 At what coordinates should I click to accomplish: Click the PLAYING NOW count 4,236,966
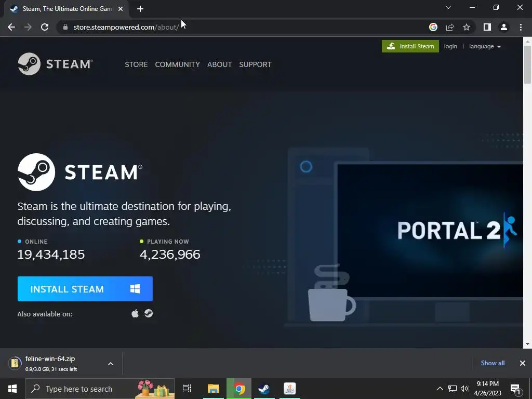(170, 255)
